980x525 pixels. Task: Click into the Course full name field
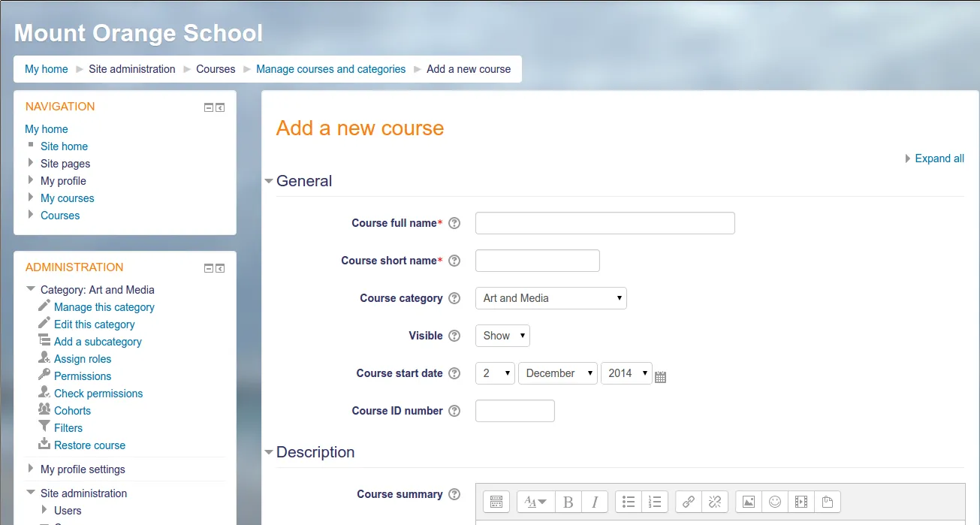[x=605, y=223]
